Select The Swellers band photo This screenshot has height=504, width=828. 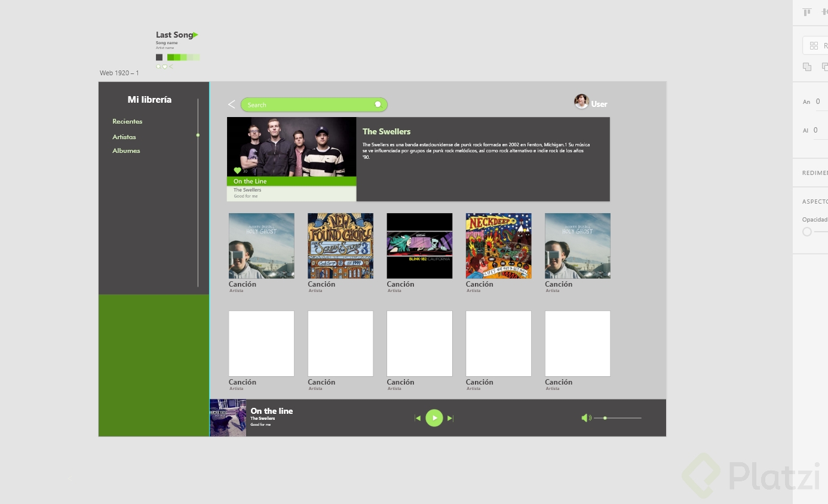click(292, 147)
